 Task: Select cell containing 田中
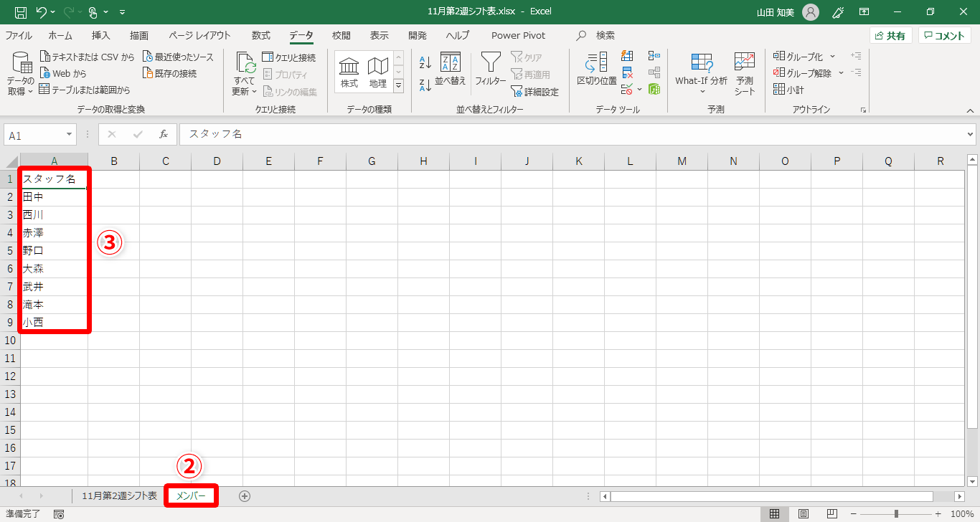[54, 196]
